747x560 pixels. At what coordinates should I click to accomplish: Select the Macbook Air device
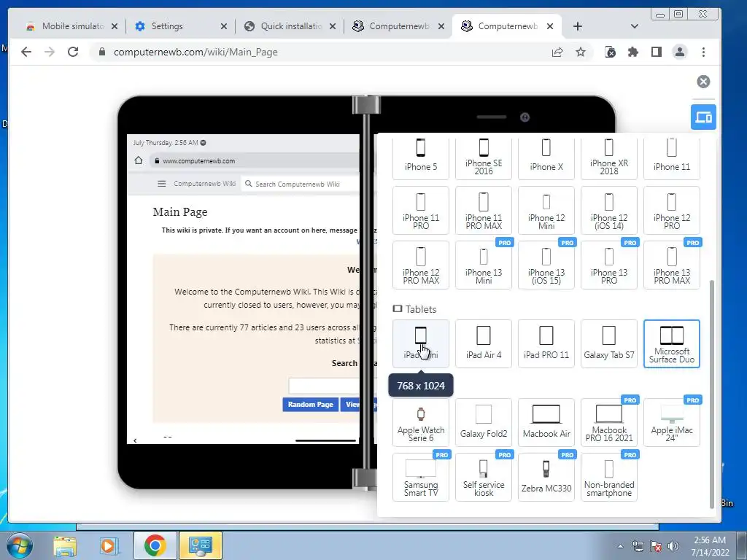coord(546,422)
